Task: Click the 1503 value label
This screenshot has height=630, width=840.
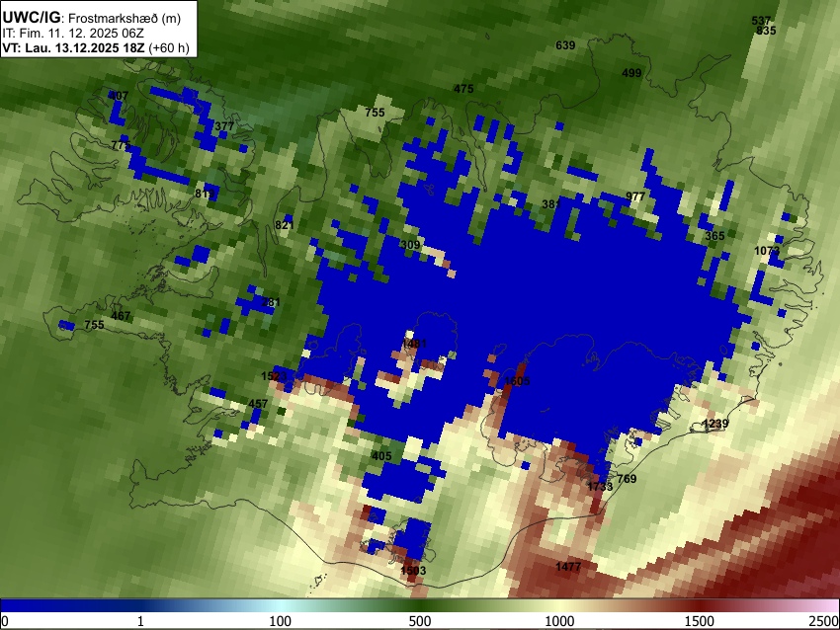Action: click(x=413, y=571)
